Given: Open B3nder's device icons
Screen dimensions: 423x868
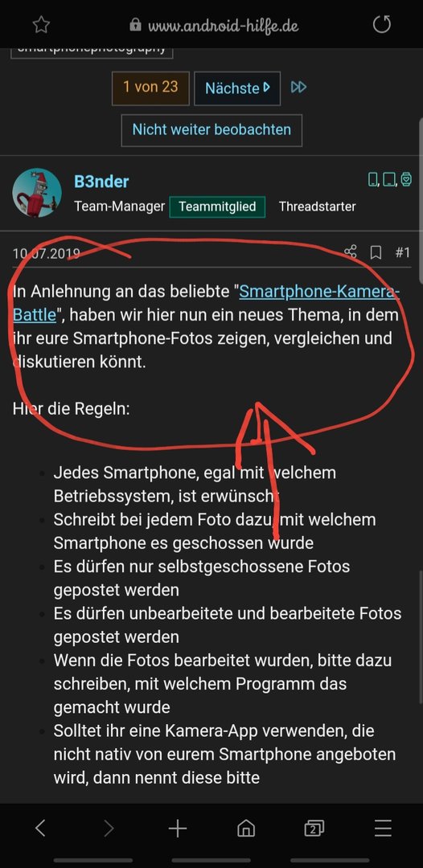Looking at the screenshot, I should [390, 179].
